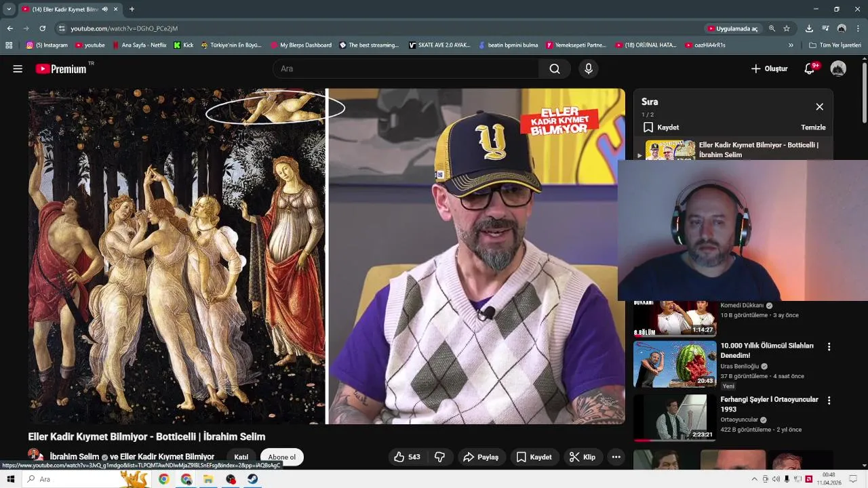Open 10.000 Yıllık Ölümcül Silahları Denedim thumbnail

675,363
